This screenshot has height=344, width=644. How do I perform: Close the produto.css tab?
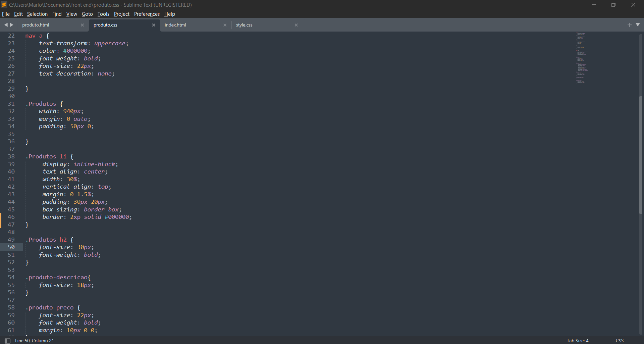coord(154,25)
